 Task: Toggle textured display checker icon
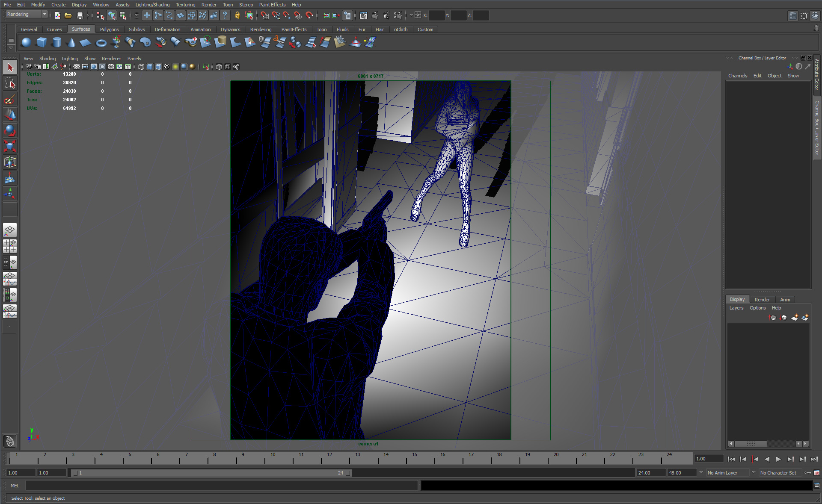pyautogui.click(x=166, y=67)
